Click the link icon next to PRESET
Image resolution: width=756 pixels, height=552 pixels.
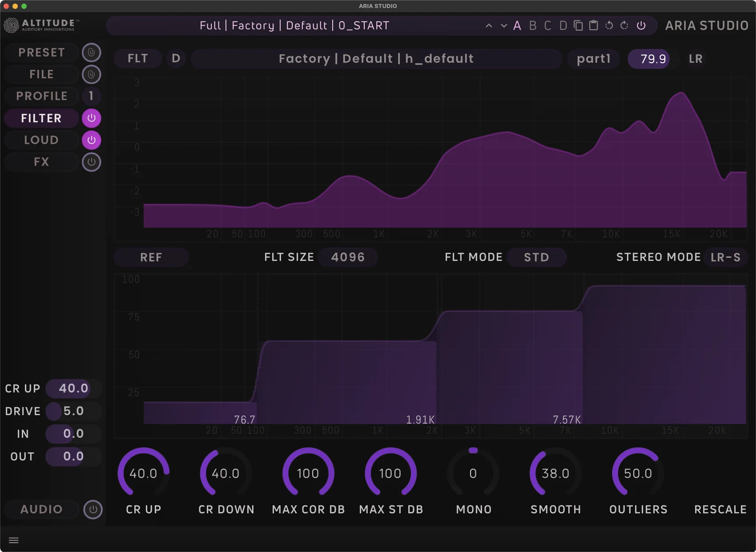[92, 52]
